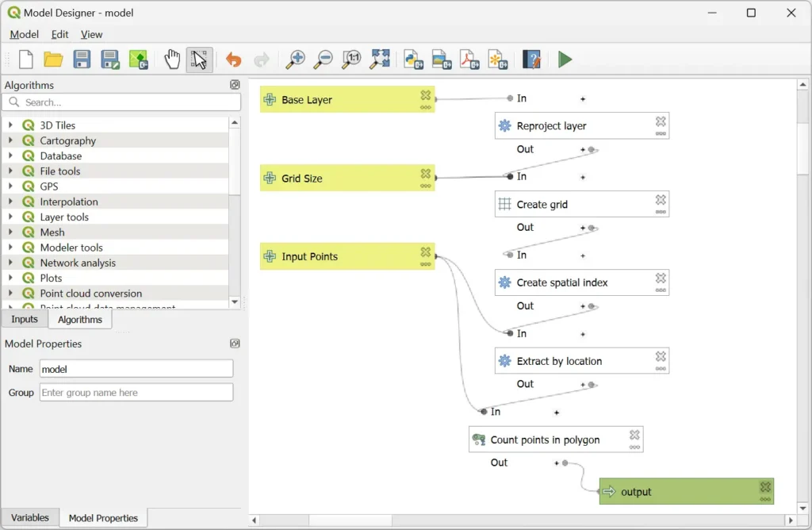
Task: Open an existing model with folder icon
Action: click(x=53, y=60)
